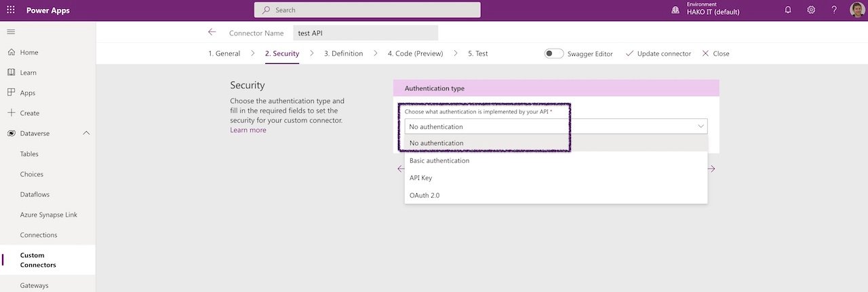The width and height of the screenshot is (868, 292).
Task: Toggle the Swagger Editor switch
Action: pyautogui.click(x=554, y=54)
